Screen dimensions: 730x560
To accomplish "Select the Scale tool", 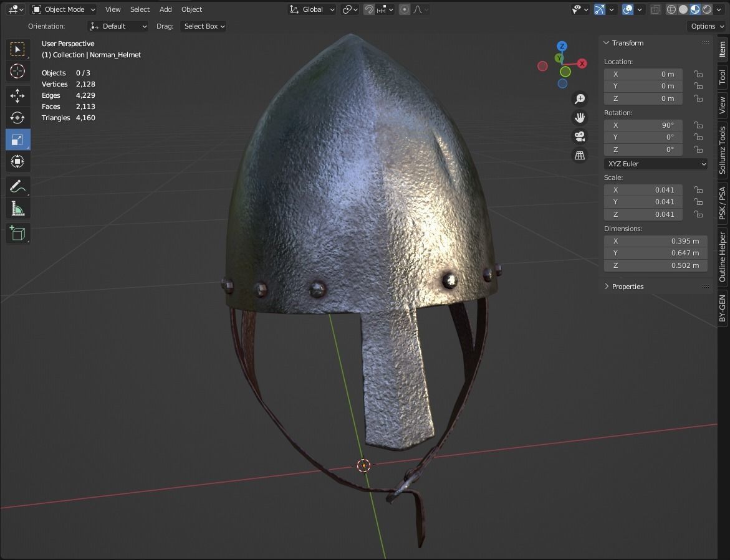I will pos(17,140).
